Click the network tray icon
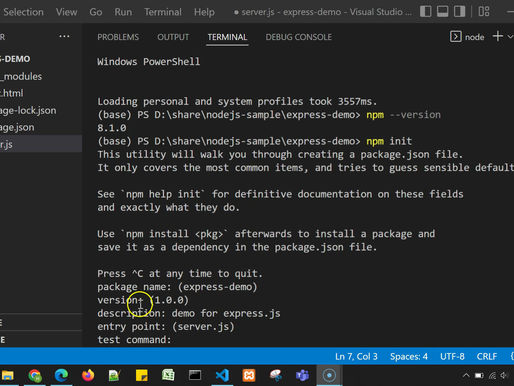This screenshot has height=386, width=514. click(x=492, y=376)
